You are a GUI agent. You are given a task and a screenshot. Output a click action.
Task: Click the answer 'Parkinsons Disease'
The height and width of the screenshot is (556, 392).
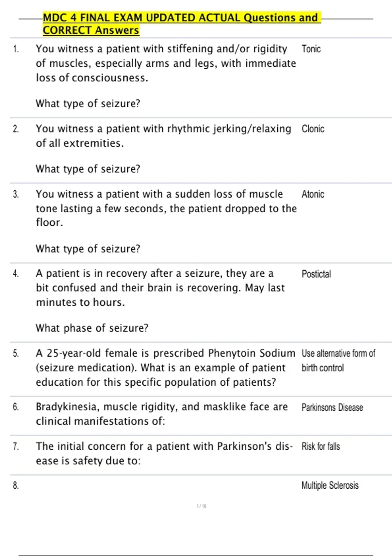(x=332, y=408)
